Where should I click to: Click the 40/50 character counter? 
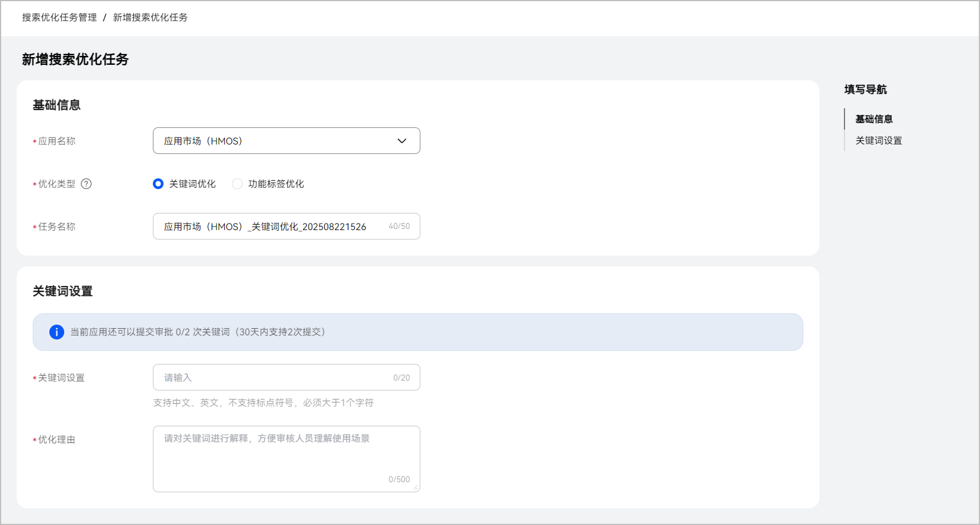coord(399,227)
